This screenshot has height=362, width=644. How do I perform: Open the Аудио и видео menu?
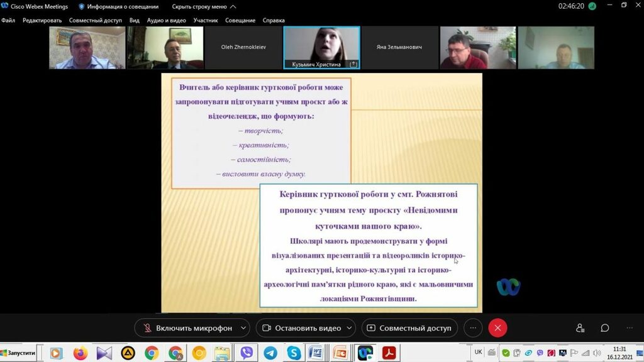(x=166, y=20)
